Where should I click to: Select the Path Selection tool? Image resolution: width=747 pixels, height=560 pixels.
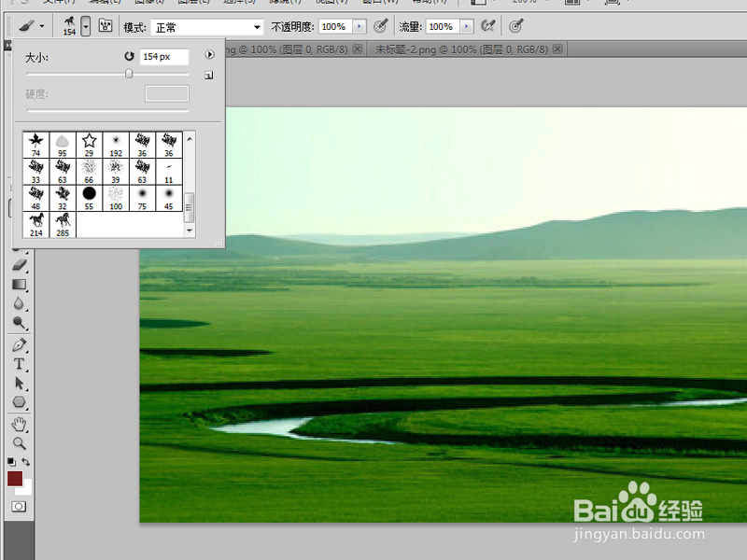(19, 383)
